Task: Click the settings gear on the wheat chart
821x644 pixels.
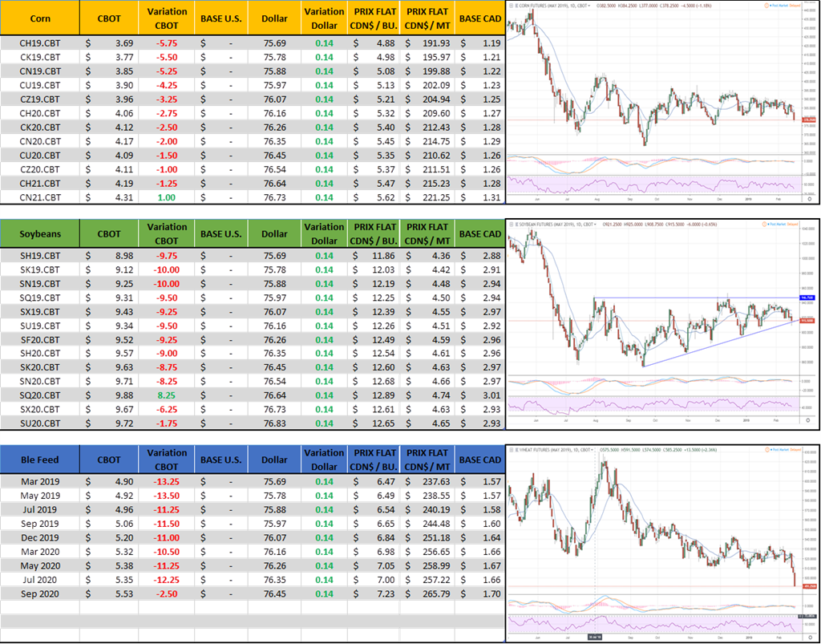Action: tap(809, 638)
